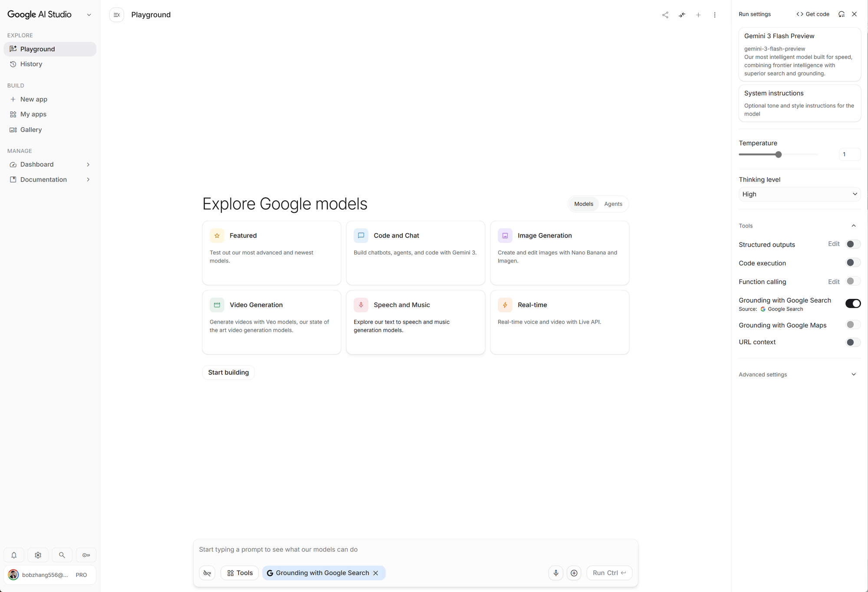868x592 pixels.
Task: Collapse the Tools section chevron
Action: [854, 226]
